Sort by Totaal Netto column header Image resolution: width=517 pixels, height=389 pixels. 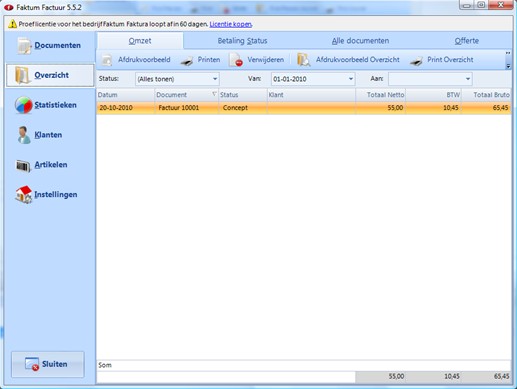point(381,95)
